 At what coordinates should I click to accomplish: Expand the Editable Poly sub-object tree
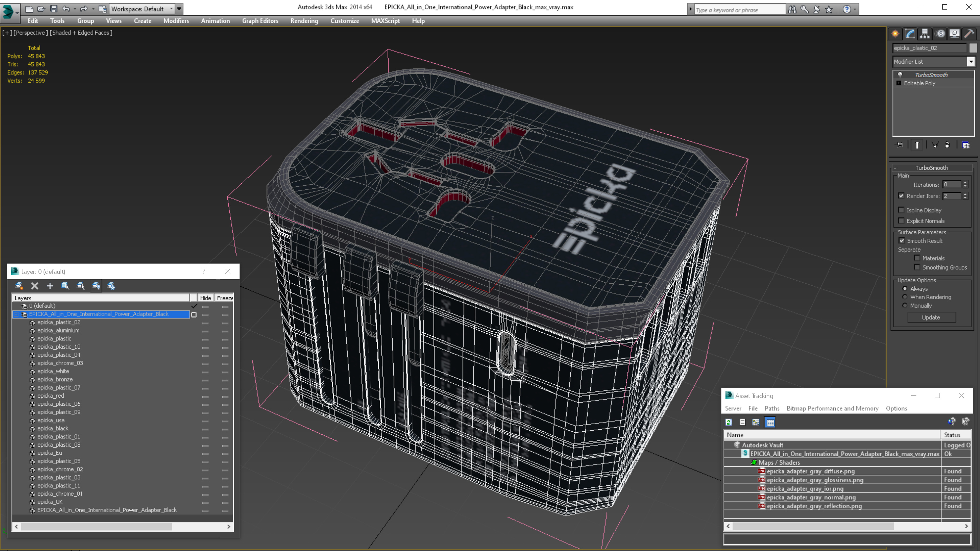[899, 83]
